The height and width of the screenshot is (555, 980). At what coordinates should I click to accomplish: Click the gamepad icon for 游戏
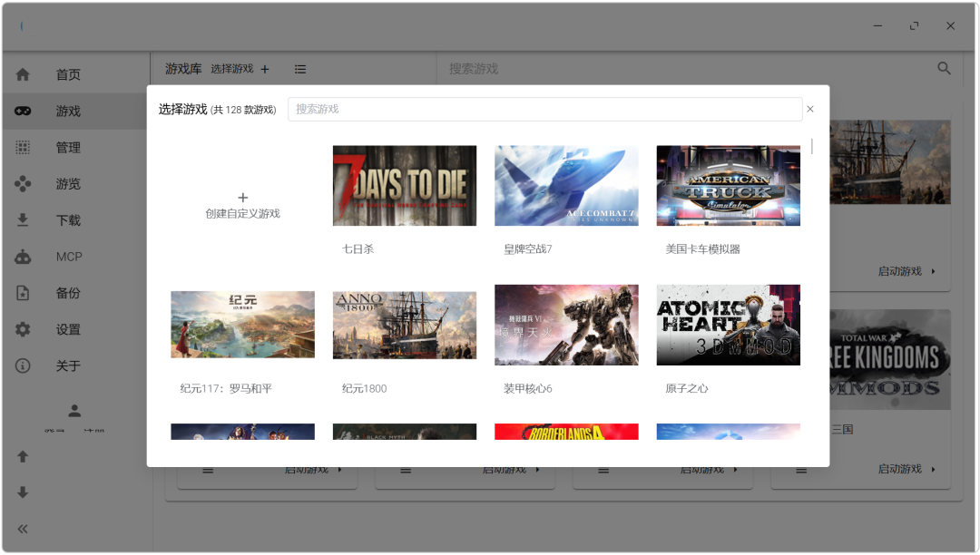tap(23, 112)
